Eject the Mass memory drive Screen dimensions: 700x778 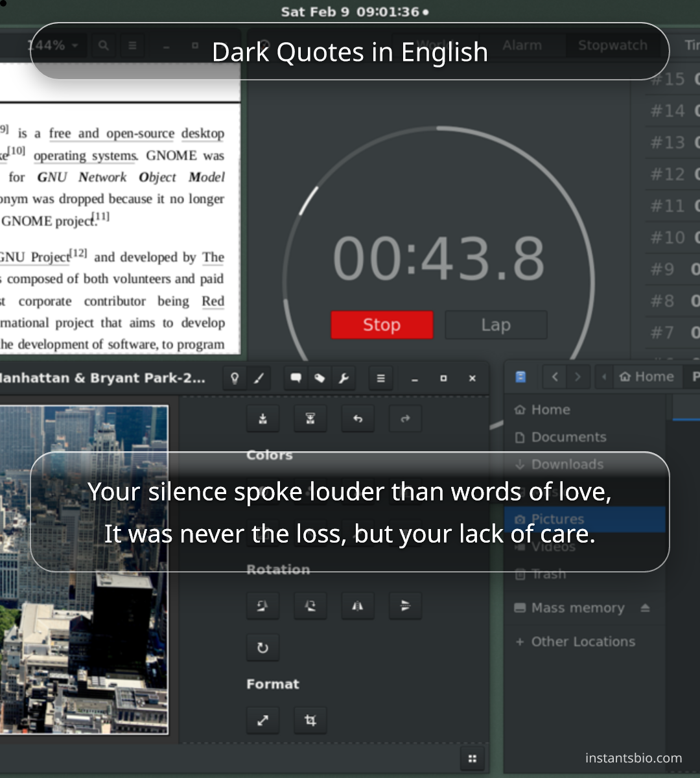click(645, 608)
